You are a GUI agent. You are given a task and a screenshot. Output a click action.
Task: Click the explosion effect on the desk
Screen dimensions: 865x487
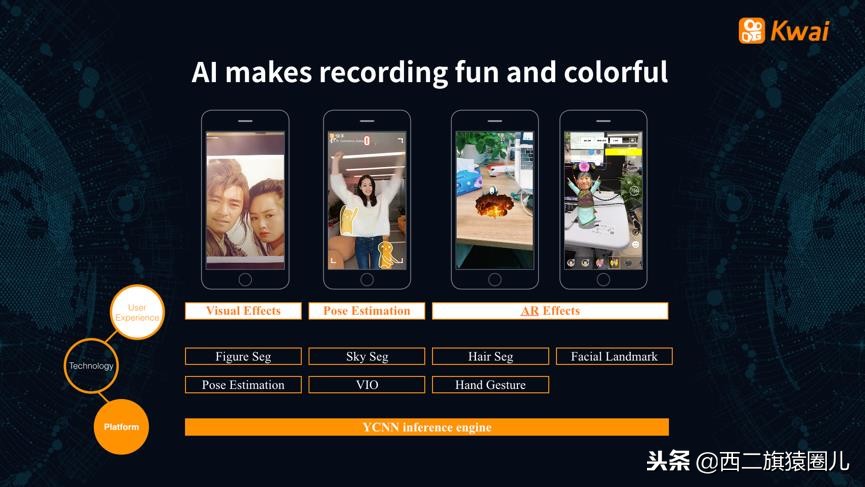pos(494,203)
